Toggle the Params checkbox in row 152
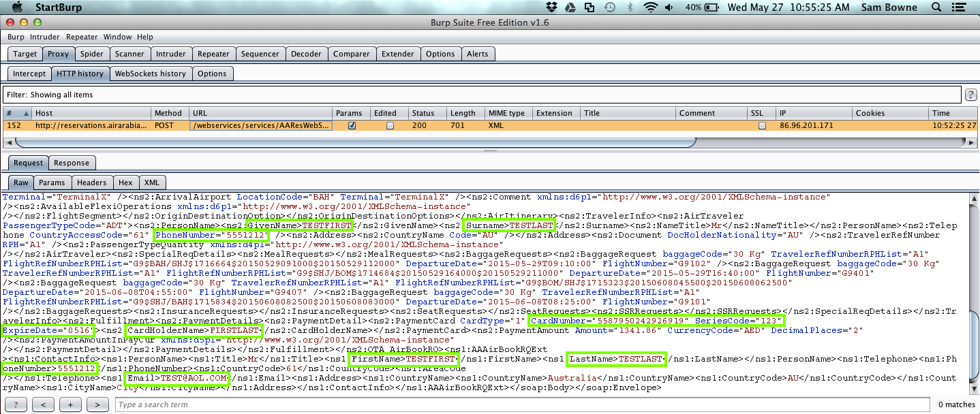The width and height of the screenshot is (980, 414). click(x=352, y=126)
